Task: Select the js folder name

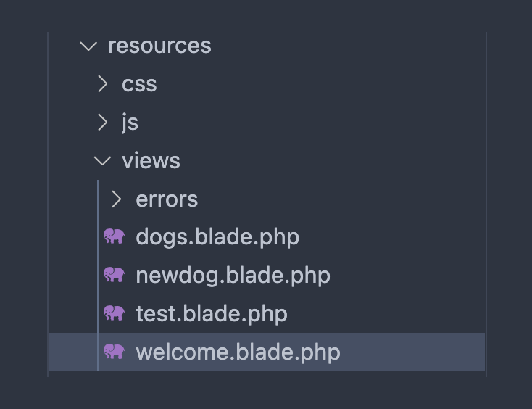Action: pyautogui.click(x=130, y=123)
